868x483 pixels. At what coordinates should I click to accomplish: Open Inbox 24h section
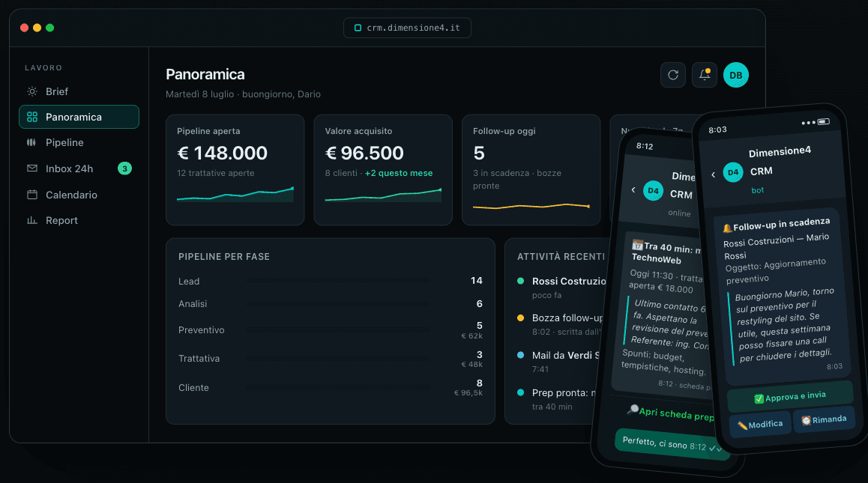click(79, 168)
